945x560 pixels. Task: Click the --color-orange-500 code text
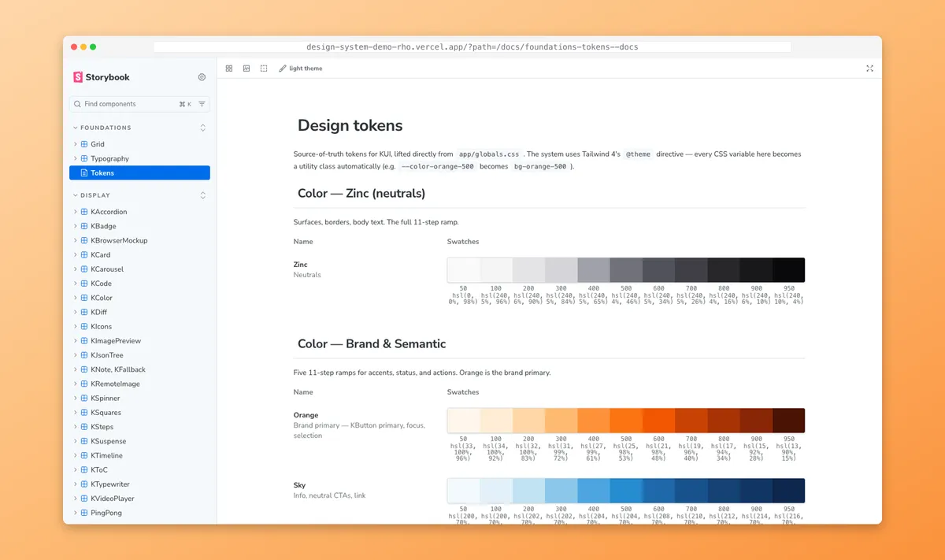(438, 167)
